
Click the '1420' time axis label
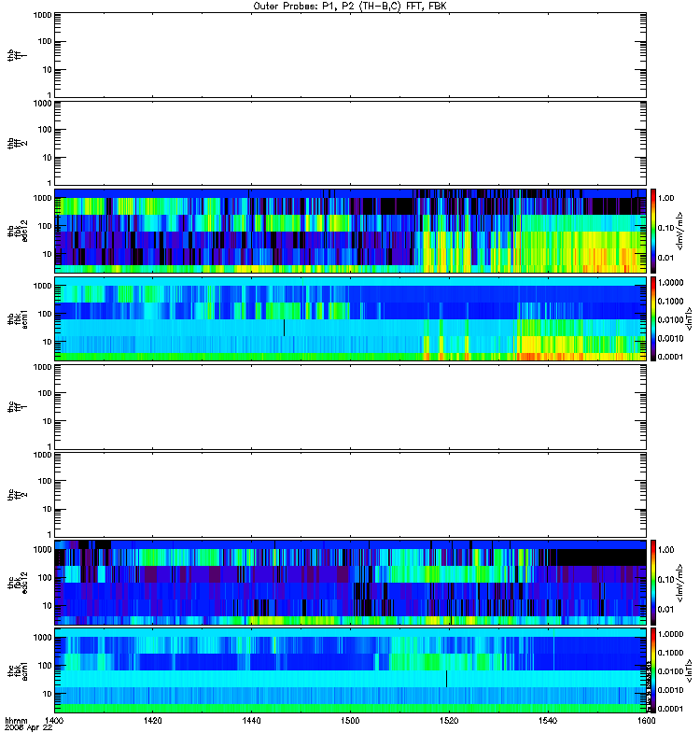(152, 720)
